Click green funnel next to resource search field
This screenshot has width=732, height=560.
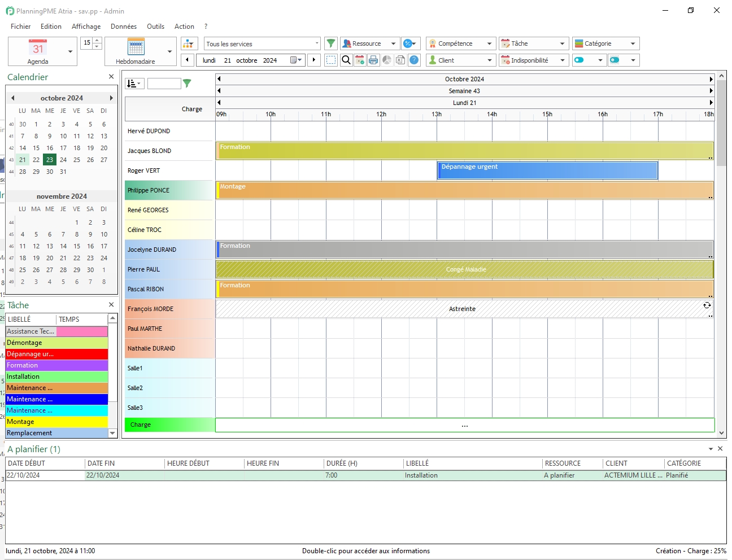[x=187, y=84]
